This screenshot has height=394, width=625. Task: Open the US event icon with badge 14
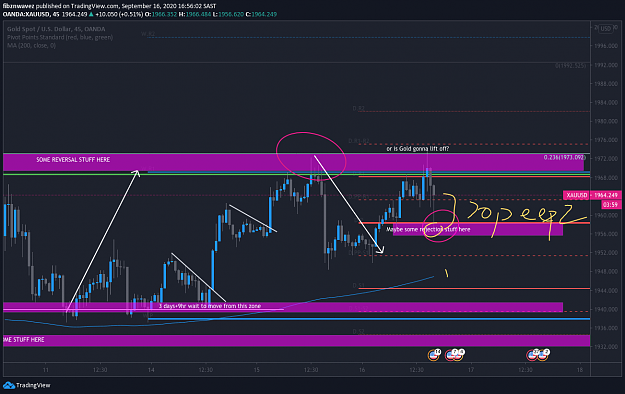tap(434, 355)
